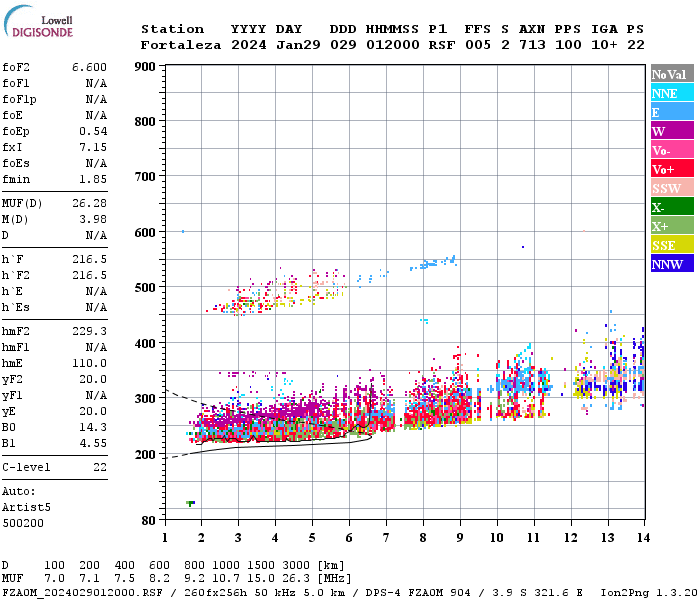The width and height of the screenshot is (700, 600).
Task: Click the 900 km y-axis label
Action: (x=145, y=67)
